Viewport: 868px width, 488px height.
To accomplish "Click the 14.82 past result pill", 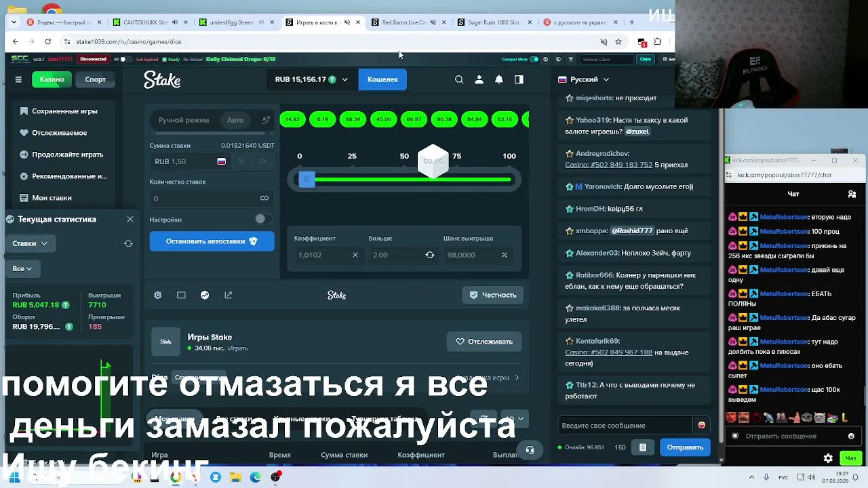I will pyautogui.click(x=292, y=119).
